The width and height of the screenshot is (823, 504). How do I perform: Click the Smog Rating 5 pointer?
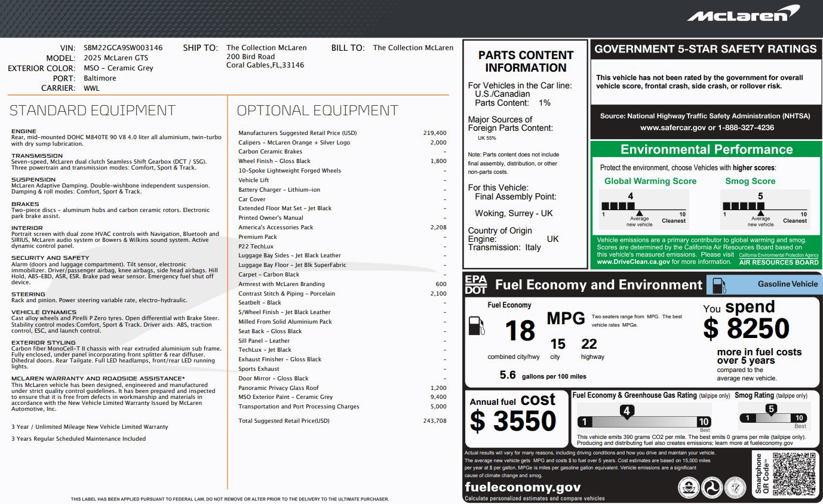coord(771,409)
